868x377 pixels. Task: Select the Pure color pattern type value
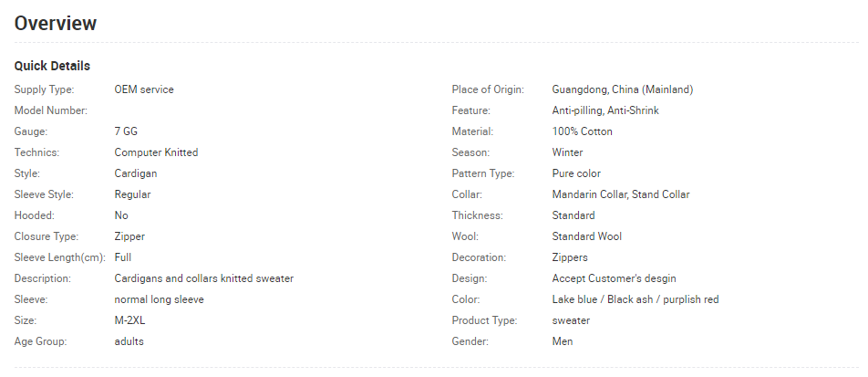coord(576,173)
